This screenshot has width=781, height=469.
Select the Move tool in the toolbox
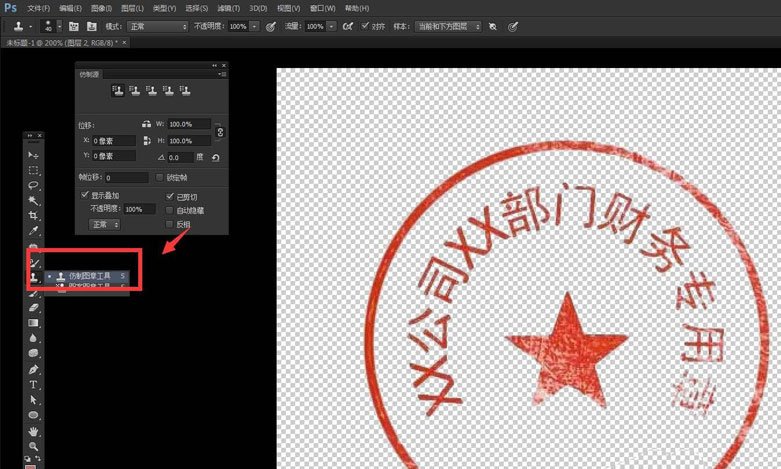(x=33, y=155)
